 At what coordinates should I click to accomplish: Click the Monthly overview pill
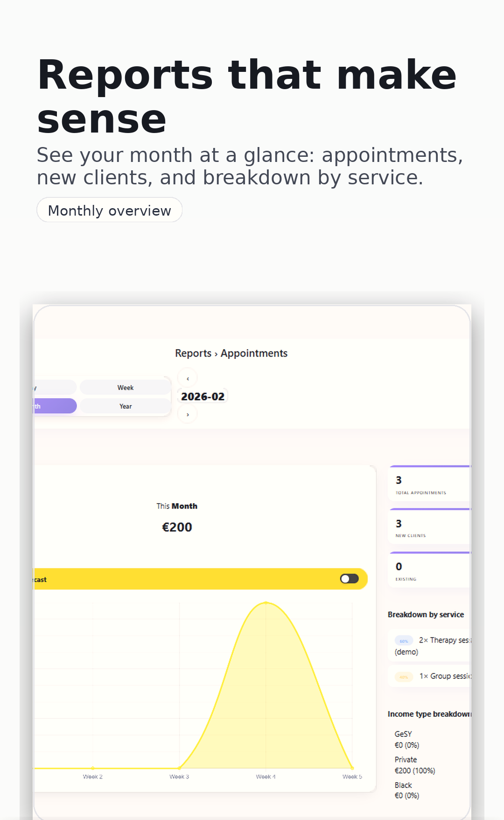click(x=109, y=210)
